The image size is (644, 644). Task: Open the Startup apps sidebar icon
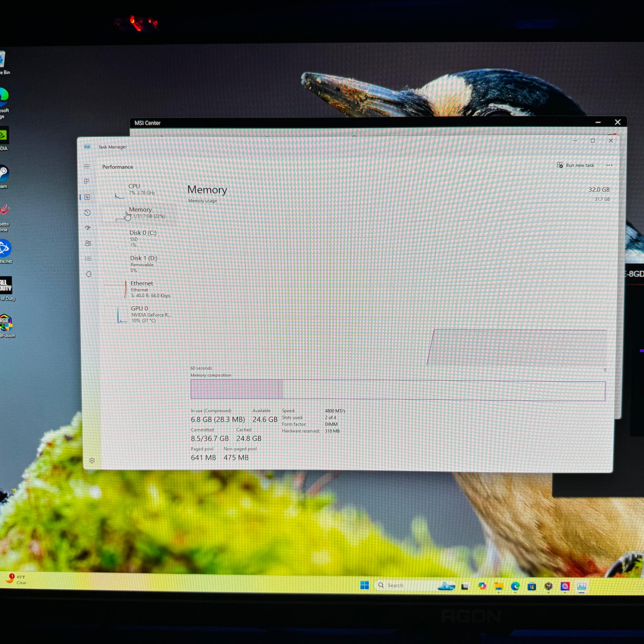[88, 228]
